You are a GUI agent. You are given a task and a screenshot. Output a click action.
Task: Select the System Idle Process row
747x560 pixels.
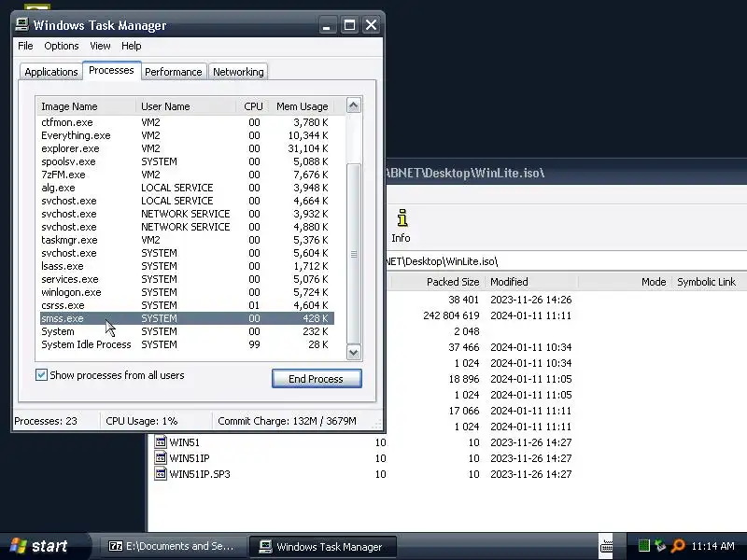click(x=187, y=344)
